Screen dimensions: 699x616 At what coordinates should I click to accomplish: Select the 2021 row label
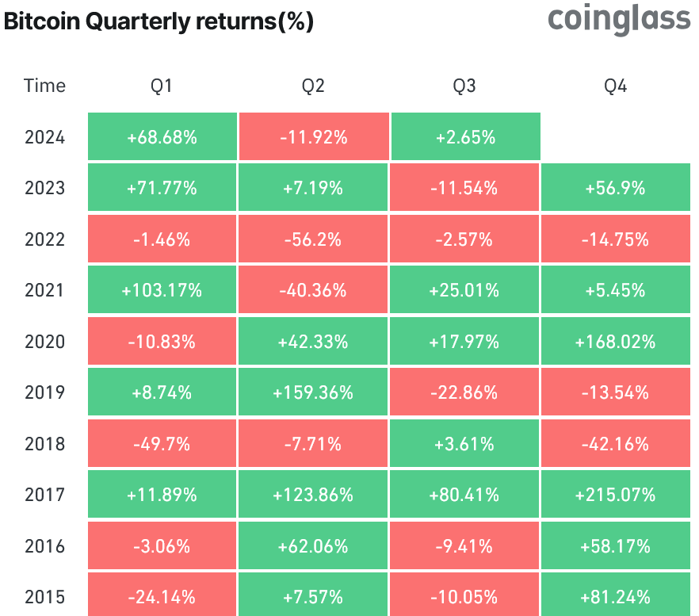(x=45, y=290)
